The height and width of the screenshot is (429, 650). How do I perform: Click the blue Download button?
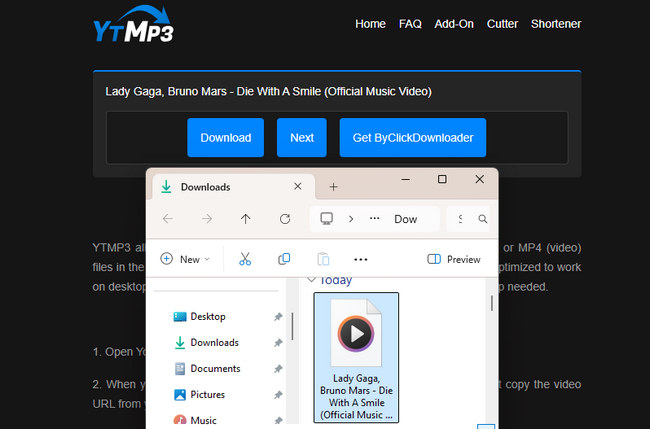tap(226, 138)
